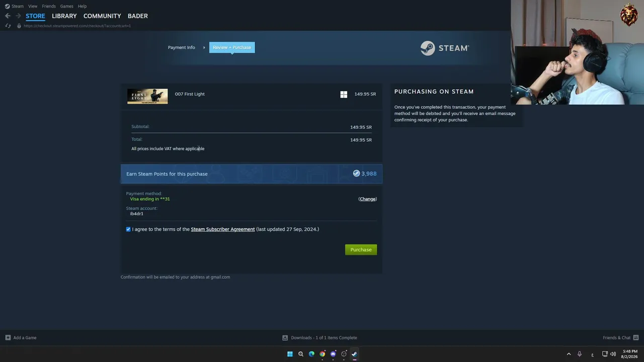Open the OBS-style app icon on the taskbar

tap(344, 354)
